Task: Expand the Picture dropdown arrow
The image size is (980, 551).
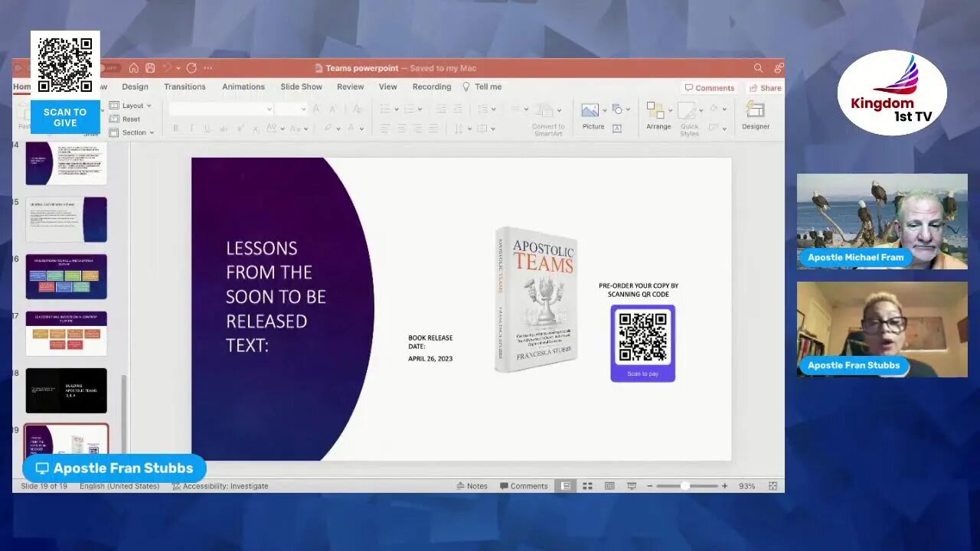Action: pyautogui.click(x=605, y=110)
